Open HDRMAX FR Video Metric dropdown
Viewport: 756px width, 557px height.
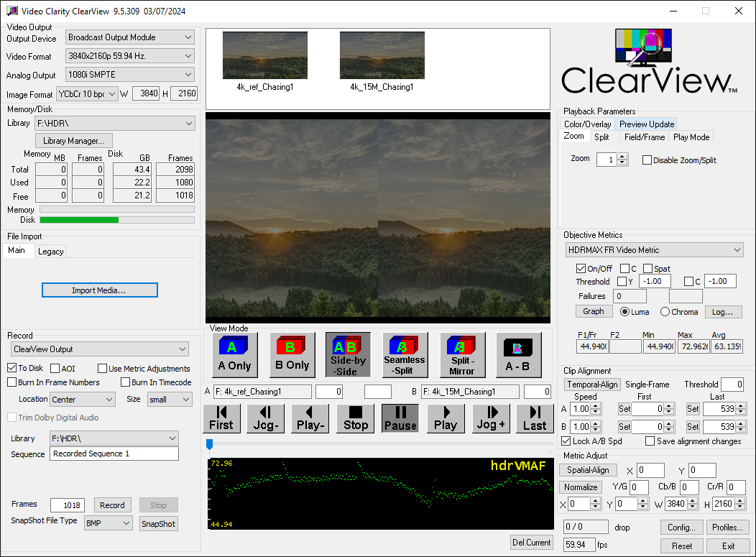654,250
